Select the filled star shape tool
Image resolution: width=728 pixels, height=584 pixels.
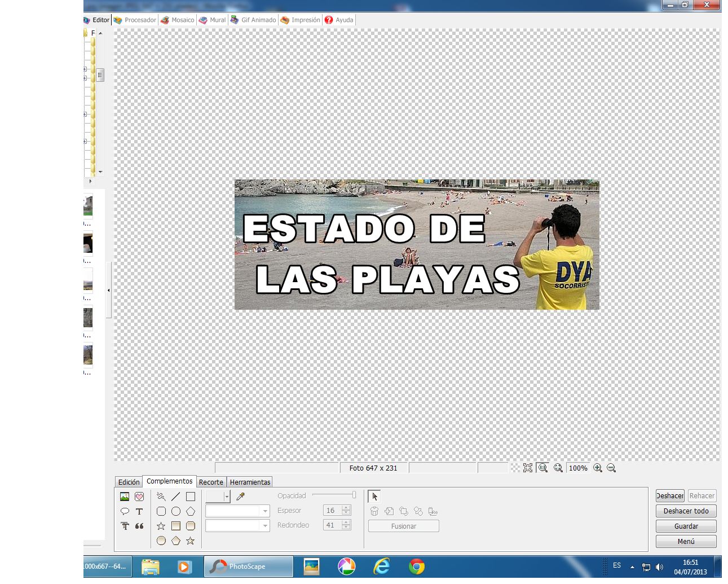pos(191,541)
